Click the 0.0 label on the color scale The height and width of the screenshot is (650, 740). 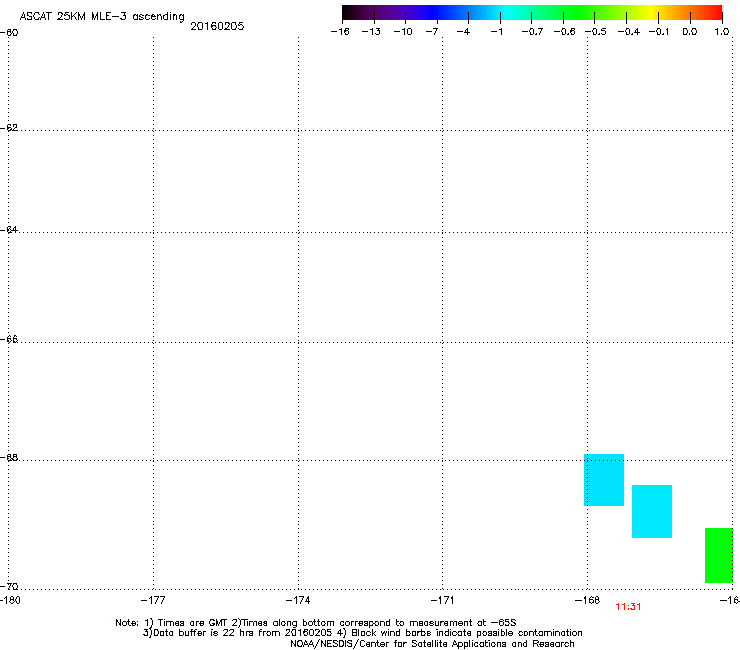tap(690, 32)
